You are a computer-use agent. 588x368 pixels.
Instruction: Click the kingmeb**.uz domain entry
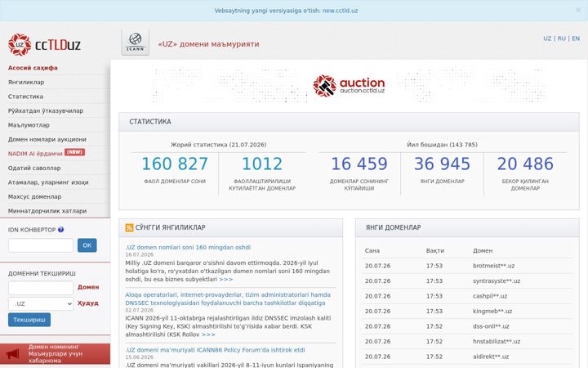coord(492,312)
